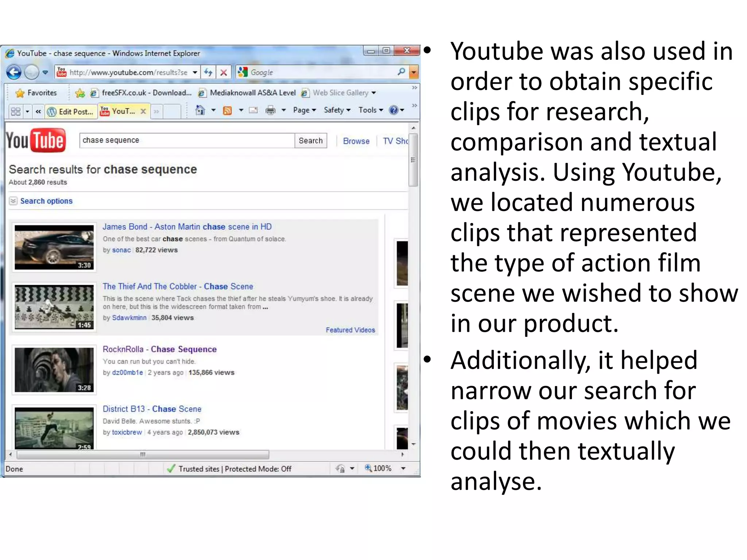Click the magnifier search icon in toolbar
The image size is (747, 560).
point(401,72)
